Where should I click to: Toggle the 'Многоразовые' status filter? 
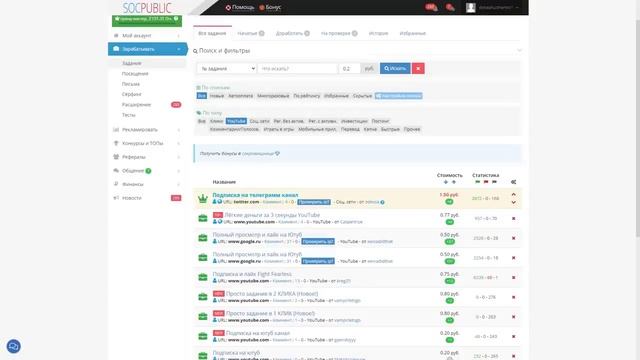pyautogui.click(x=273, y=96)
